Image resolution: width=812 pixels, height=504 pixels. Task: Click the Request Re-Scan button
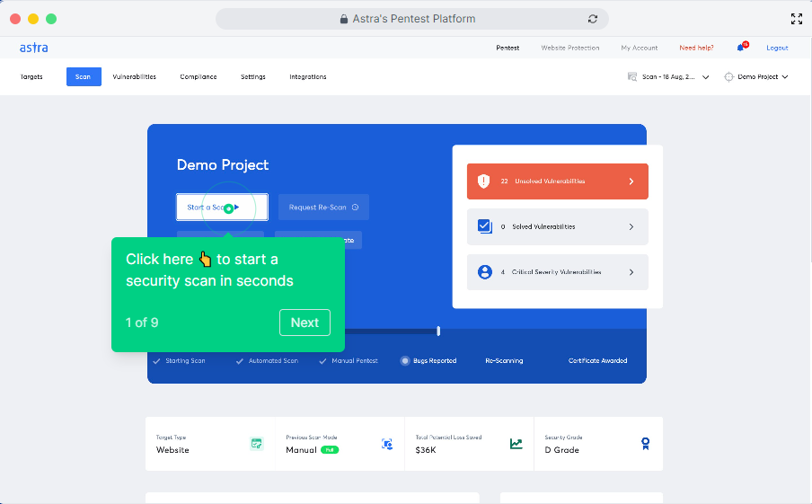coord(323,208)
